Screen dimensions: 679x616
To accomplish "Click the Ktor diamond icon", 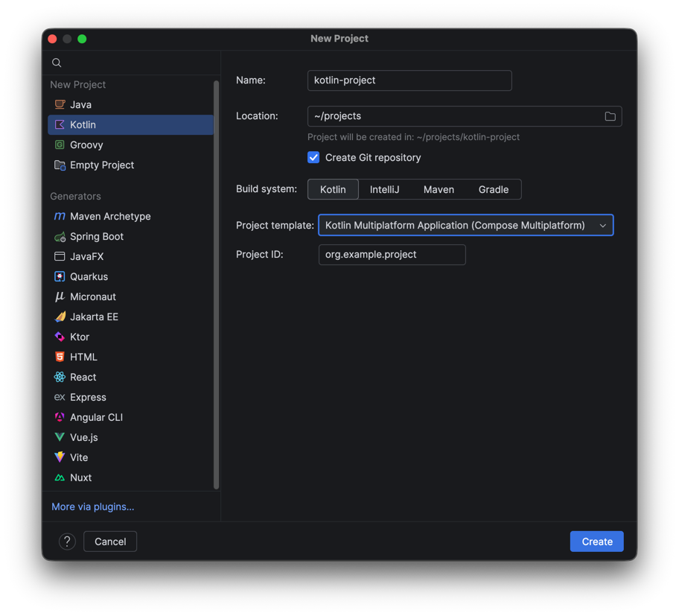I will click(x=60, y=337).
